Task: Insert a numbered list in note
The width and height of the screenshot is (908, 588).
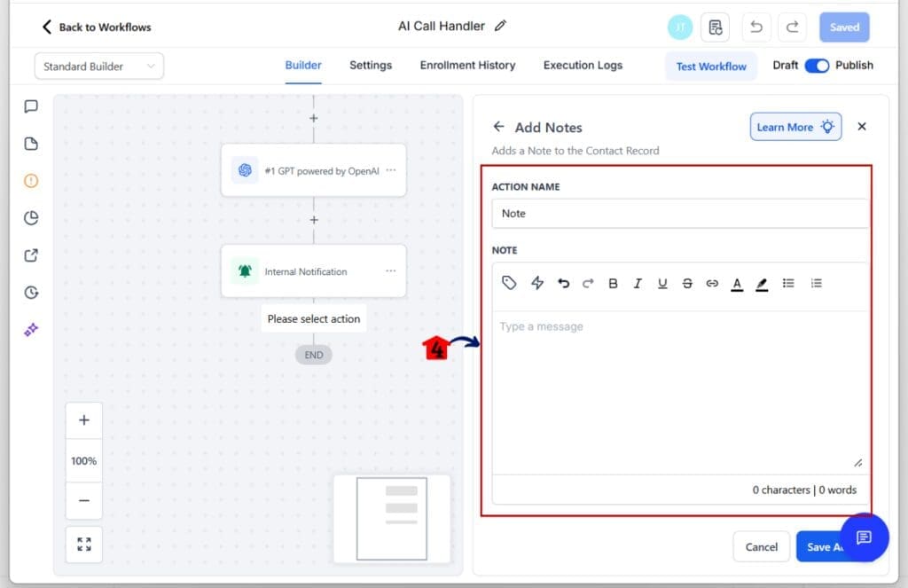Action: coord(817,284)
